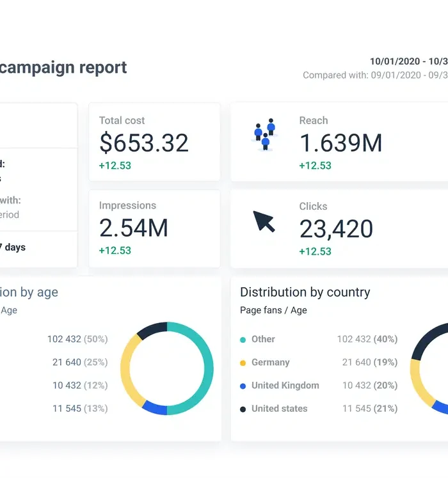
Task: Select the $653.32 total cost value
Action: [x=144, y=143]
